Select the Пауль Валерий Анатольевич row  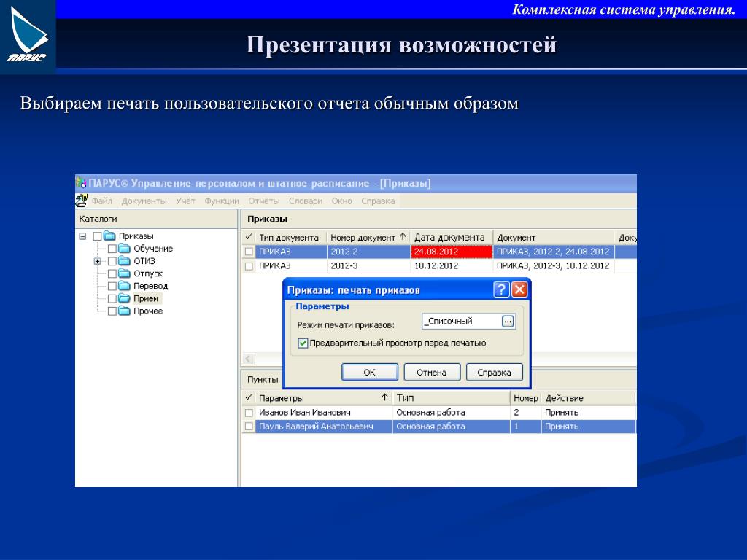point(438,427)
